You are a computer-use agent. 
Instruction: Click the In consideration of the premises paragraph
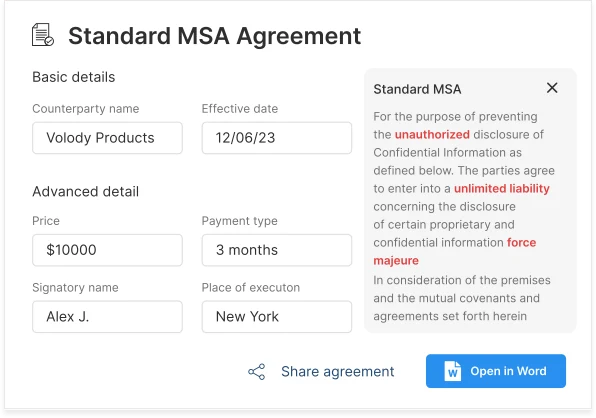(x=462, y=298)
